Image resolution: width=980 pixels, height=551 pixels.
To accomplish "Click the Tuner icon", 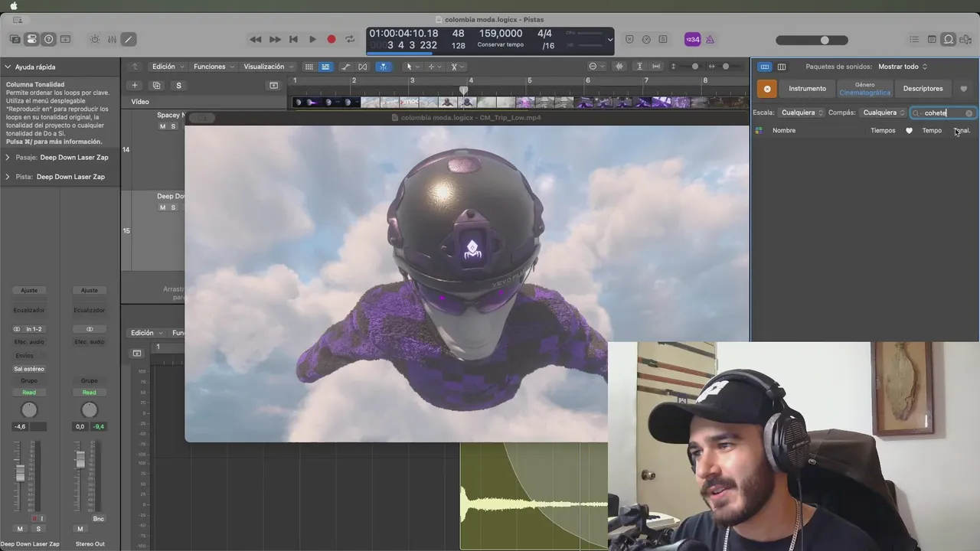I will (646, 39).
